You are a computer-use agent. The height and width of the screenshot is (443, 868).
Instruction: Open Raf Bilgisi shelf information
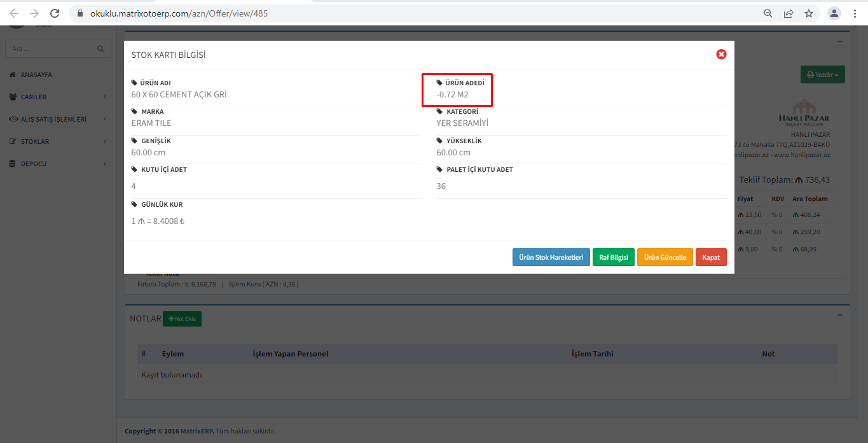[613, 257]
